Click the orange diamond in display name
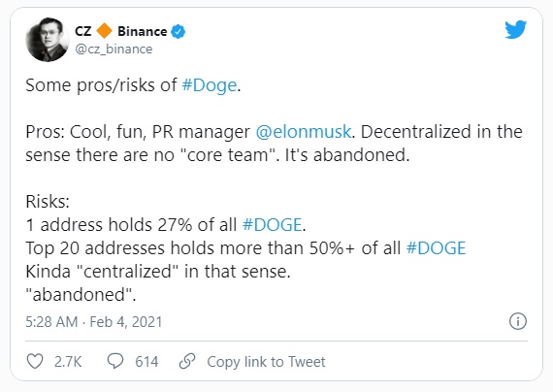553x392 pixels. click(x=105, y=31)
